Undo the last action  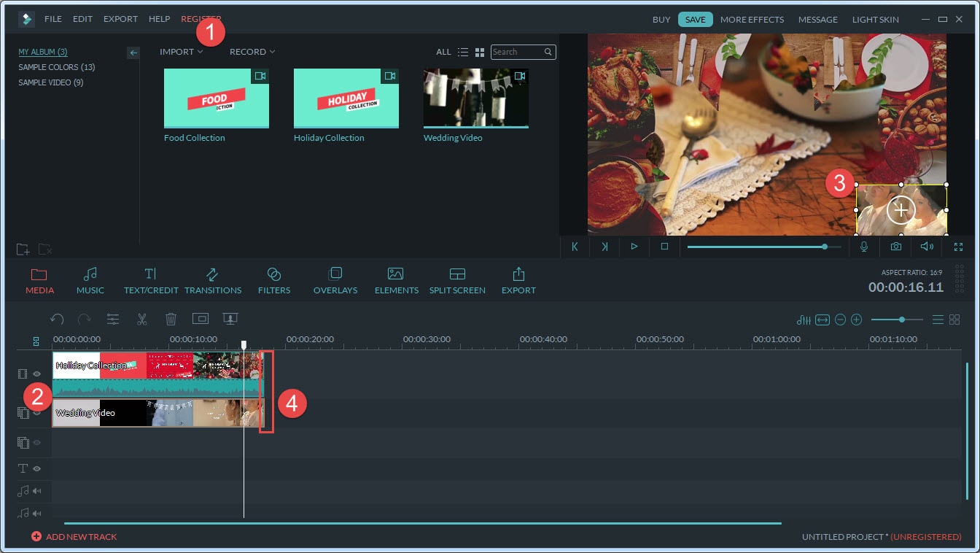(x=57, y=319)
